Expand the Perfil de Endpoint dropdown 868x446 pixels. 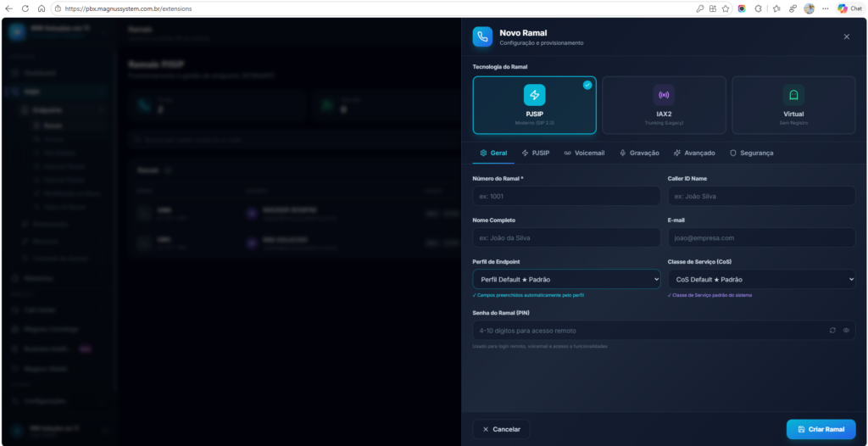coord(566,279)
